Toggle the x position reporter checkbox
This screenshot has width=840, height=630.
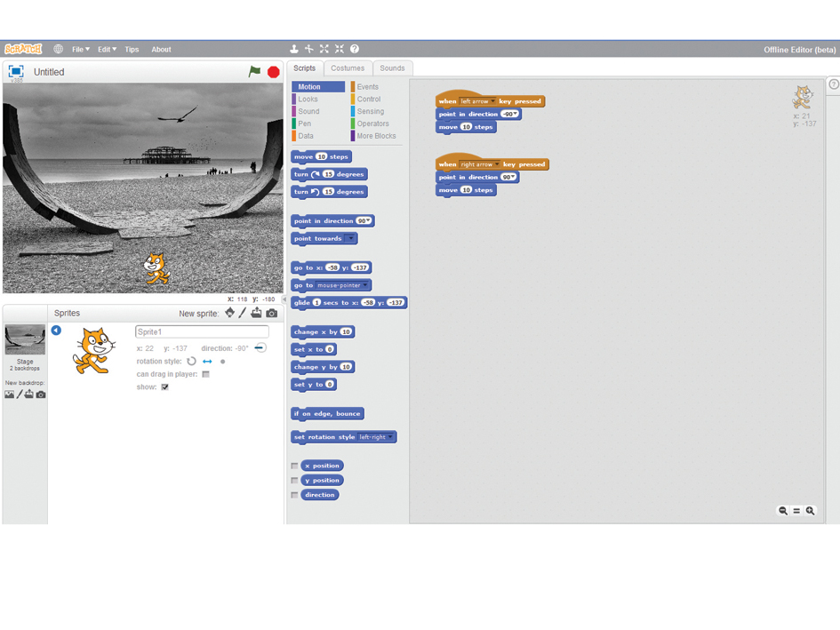click(x=294, y=466)
